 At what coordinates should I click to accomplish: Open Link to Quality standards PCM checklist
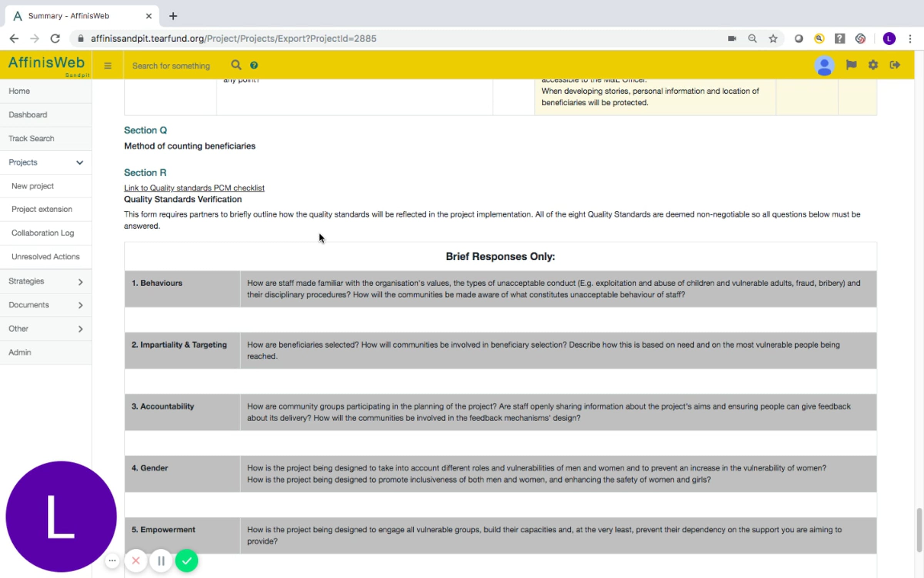click(x=194, y=188)
